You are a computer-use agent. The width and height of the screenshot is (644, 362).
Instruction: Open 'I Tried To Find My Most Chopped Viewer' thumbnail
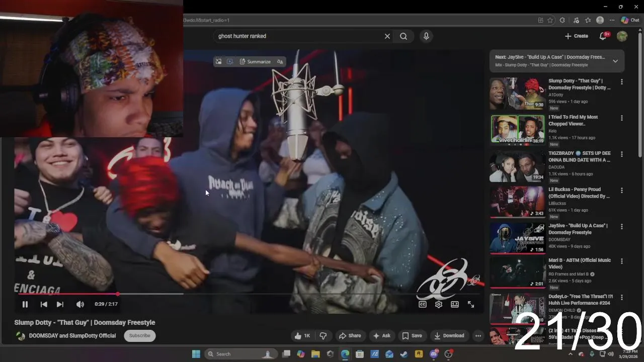coord(518,130)
